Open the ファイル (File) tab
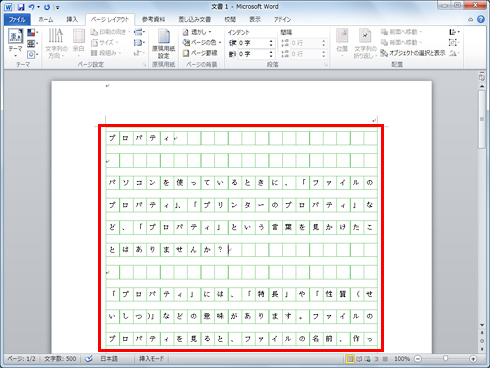The image size is (490, 368). pos(17,20)
